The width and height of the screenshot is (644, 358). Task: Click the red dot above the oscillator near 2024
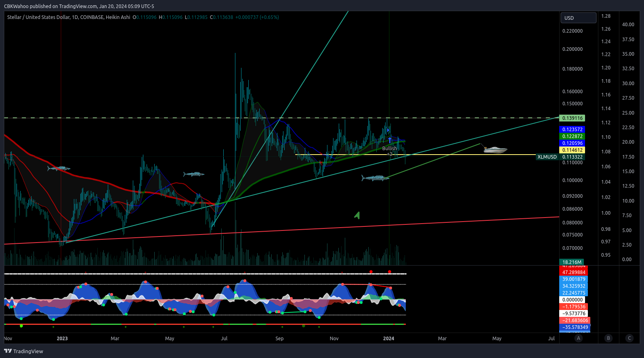tap(389, 272)
